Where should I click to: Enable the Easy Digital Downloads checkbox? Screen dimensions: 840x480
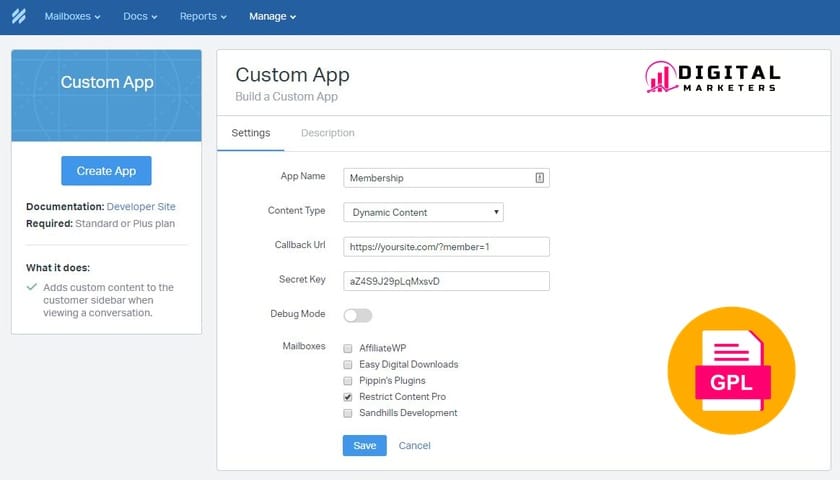pyautogui.click(x=348, y=365)
